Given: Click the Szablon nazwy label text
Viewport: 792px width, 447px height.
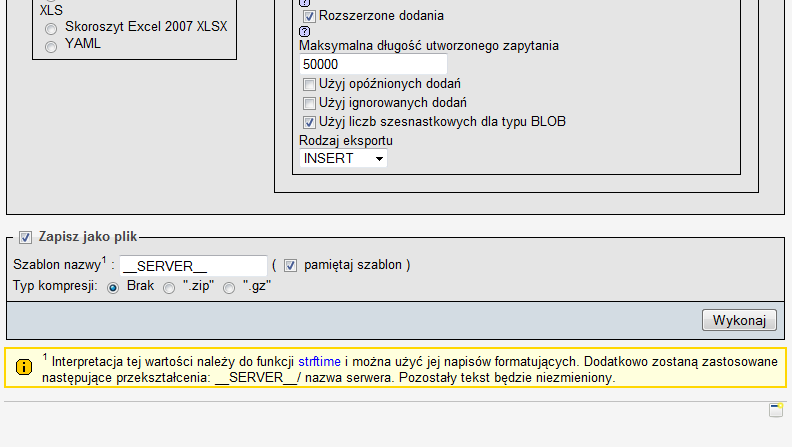Looking at the screenshot, I should click(x=57, y=265).
